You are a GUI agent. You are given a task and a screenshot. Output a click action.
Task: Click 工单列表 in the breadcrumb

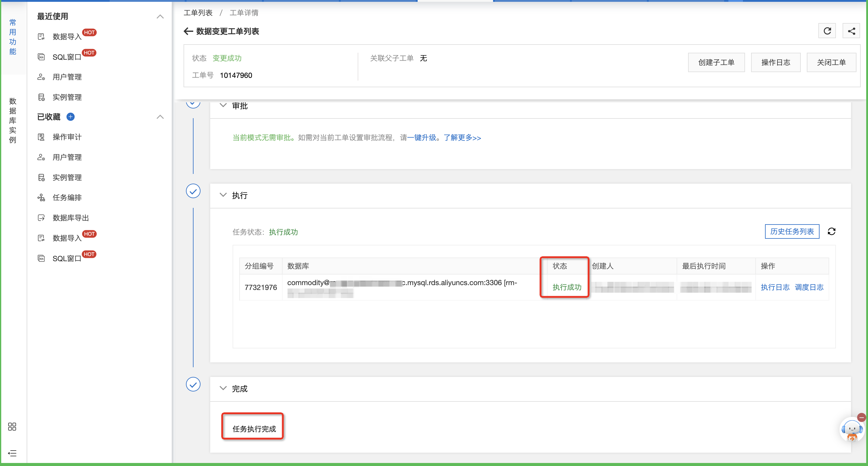coord(198,13)
